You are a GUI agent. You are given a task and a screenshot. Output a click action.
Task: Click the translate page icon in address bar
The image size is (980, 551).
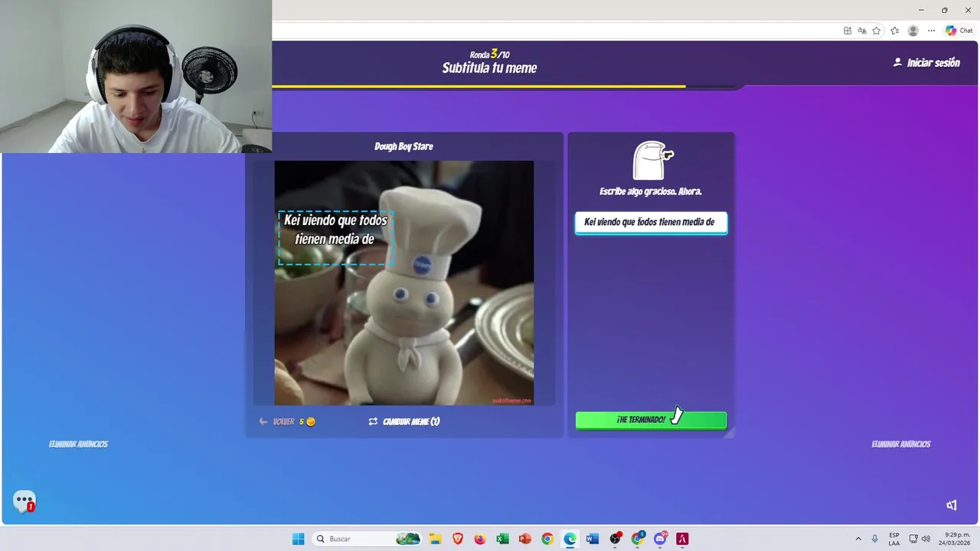click(862, 31)
